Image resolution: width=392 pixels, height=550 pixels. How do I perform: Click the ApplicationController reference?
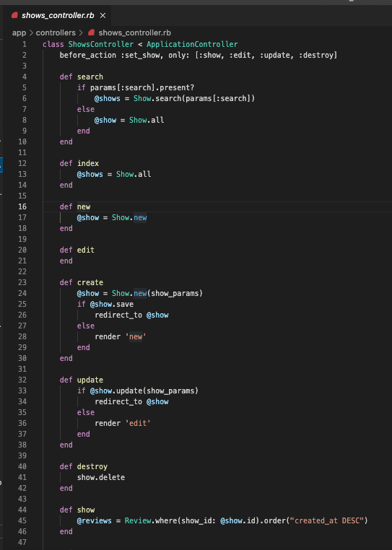point(192,44)
